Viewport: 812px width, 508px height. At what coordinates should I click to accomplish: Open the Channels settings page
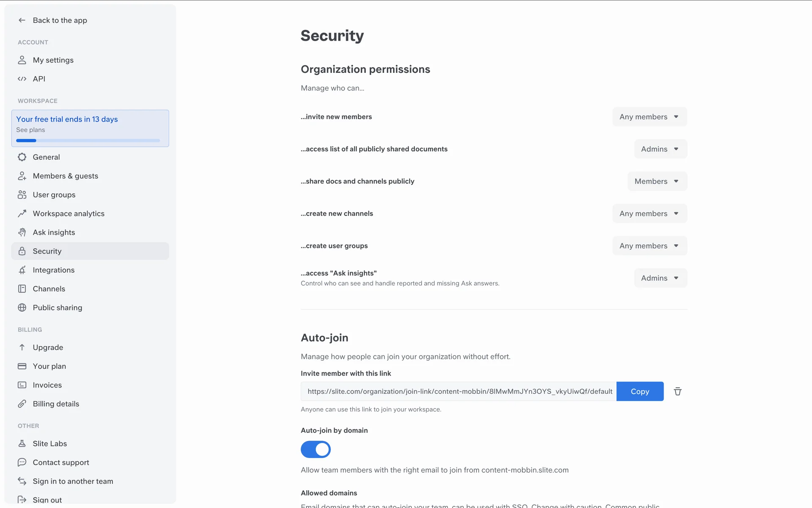pyautogui.click(x=49, y=289)
